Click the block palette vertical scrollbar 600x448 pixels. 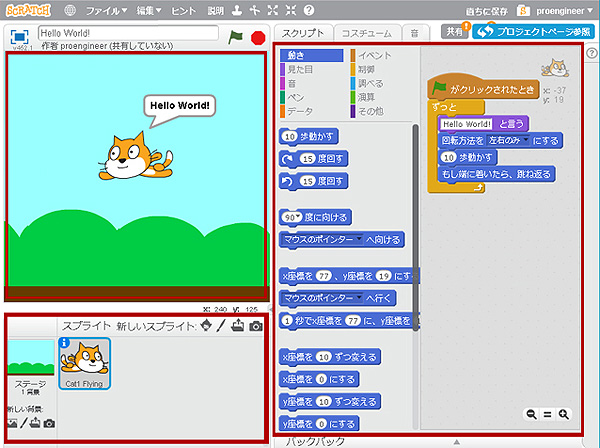(x=415, y=228)
